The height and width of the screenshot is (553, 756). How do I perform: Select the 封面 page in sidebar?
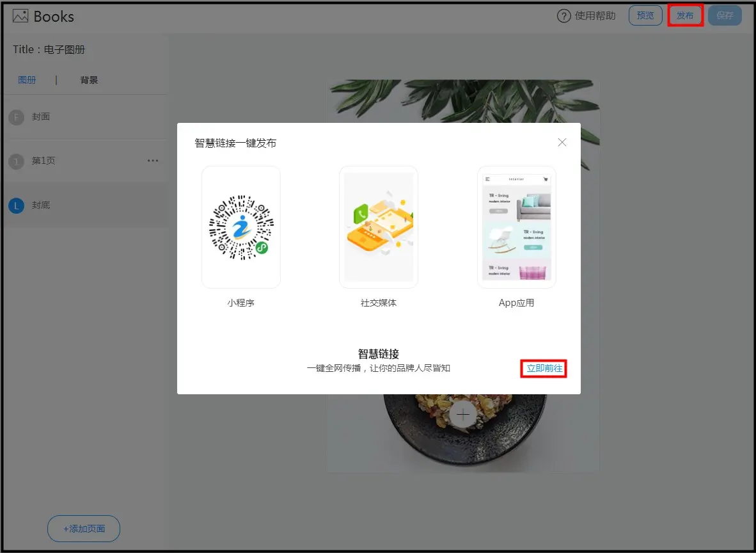(x=41, y=116)
